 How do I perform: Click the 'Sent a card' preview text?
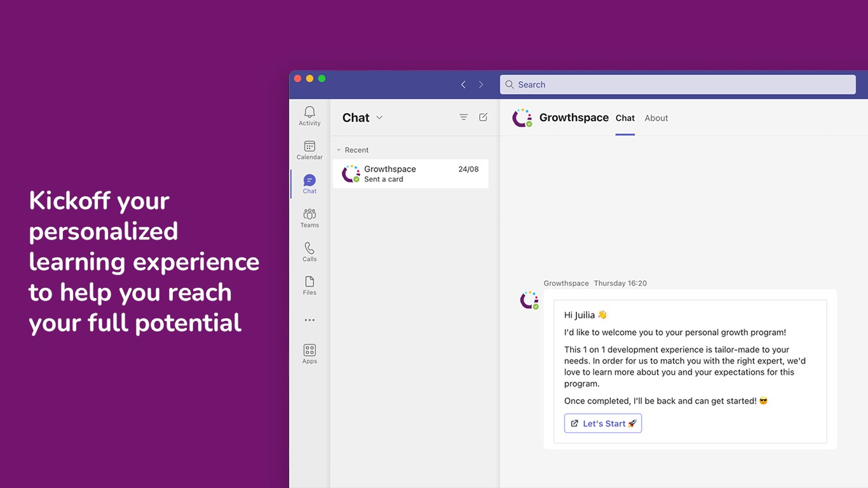[x=384, y=179]
